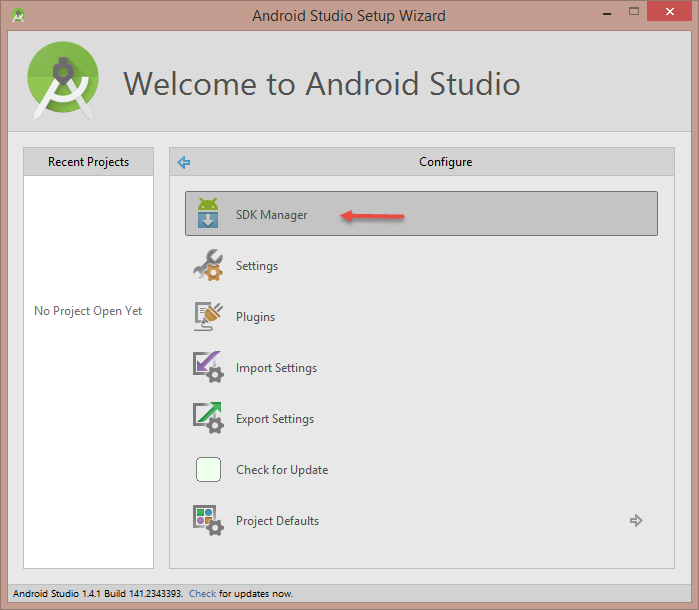Image resolution: width=699 pixels, height=610 pixels.
Task: Click the Check link in status bar
Action: pyautogui.click(x=202, y=594)
